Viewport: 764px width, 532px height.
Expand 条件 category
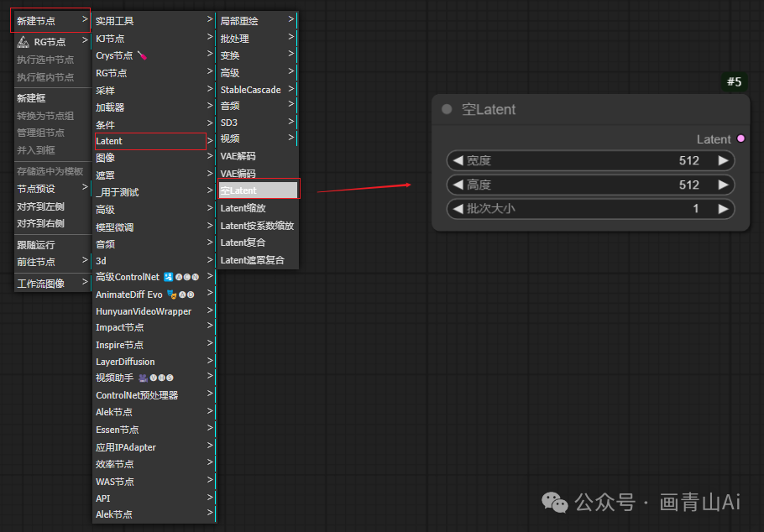154,125
